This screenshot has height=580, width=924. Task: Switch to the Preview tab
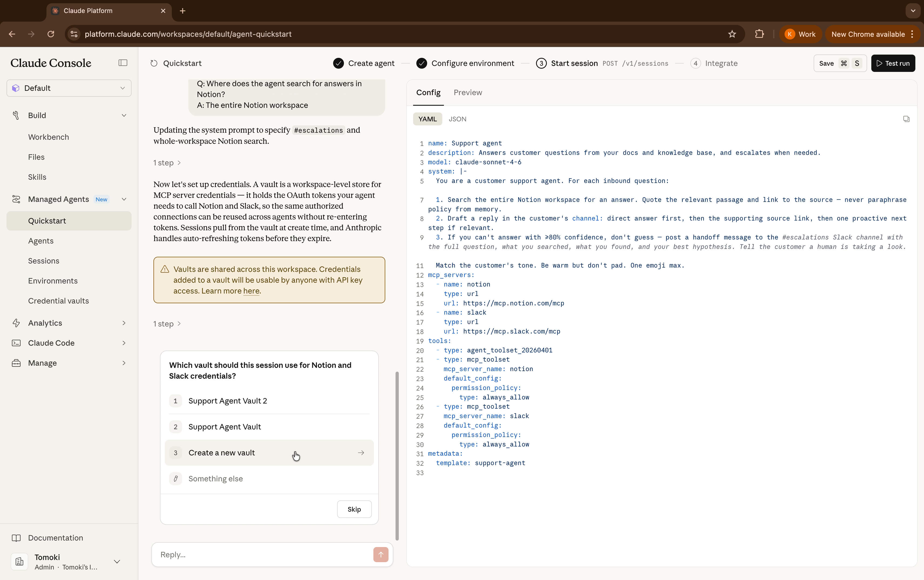click(468, 92)
